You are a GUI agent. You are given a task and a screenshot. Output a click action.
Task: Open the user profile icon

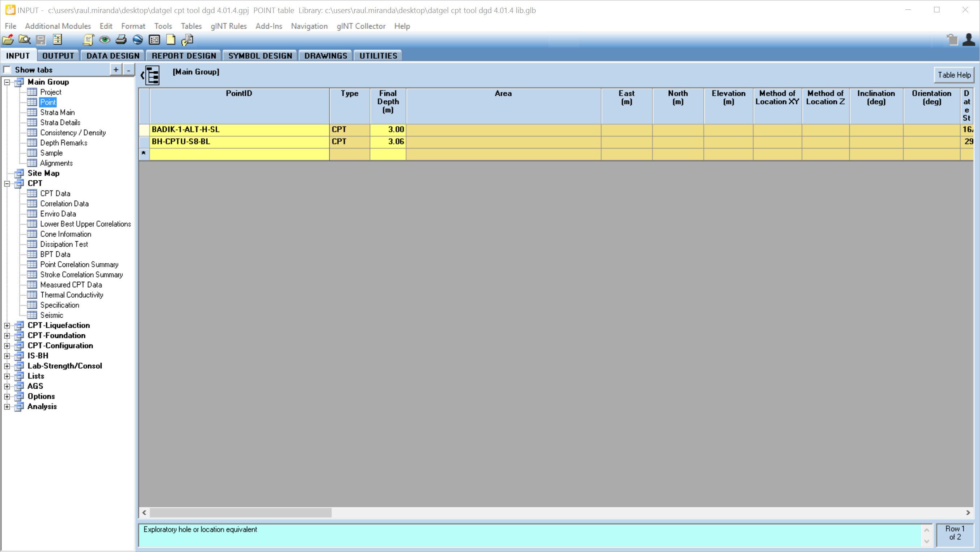(x=968, y=40)
